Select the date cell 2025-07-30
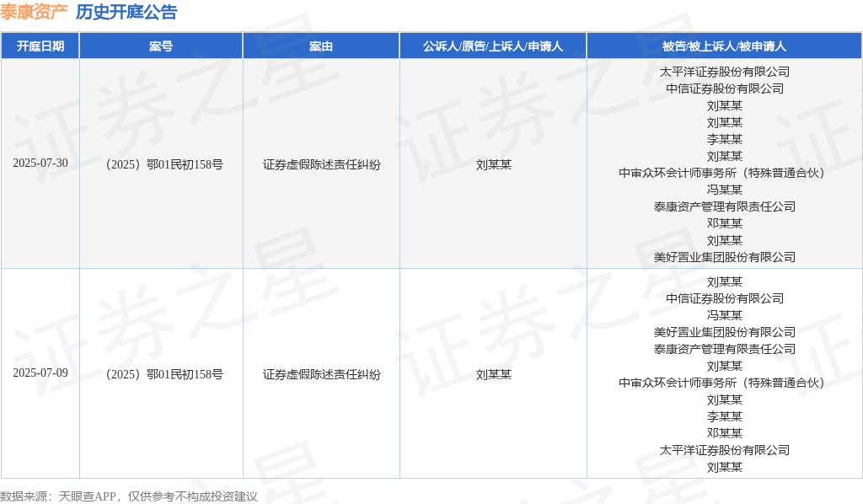Image resolution: width=863 pixels, height=504 pixels. tap(40, 164)
